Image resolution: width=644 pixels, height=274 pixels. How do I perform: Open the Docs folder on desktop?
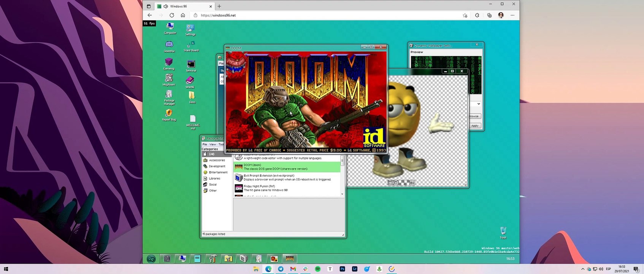coord(192,97)
